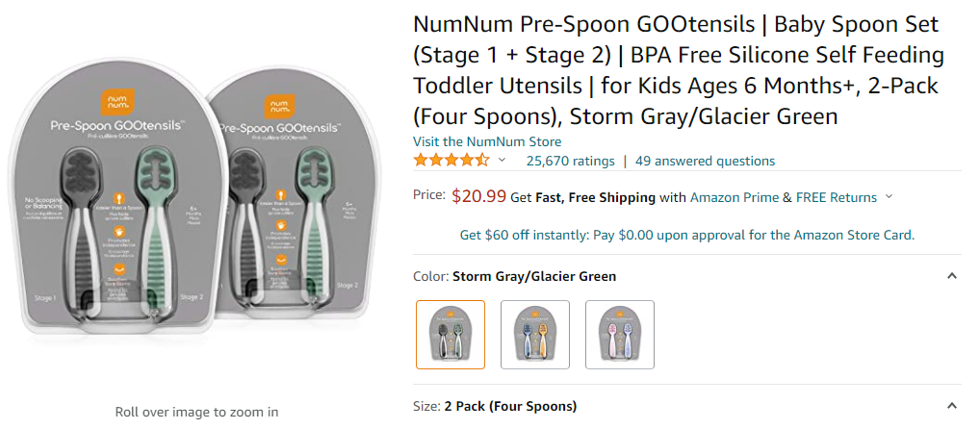
Task: Click the Amazon Store Card $60 offer
Action: click(x=686, y=235)
